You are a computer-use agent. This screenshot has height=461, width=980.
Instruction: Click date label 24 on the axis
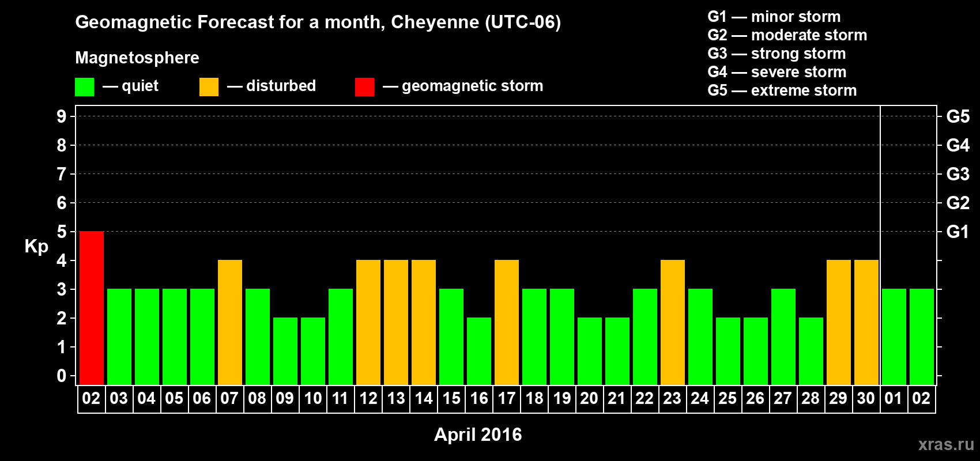click(x=700, y=399)
